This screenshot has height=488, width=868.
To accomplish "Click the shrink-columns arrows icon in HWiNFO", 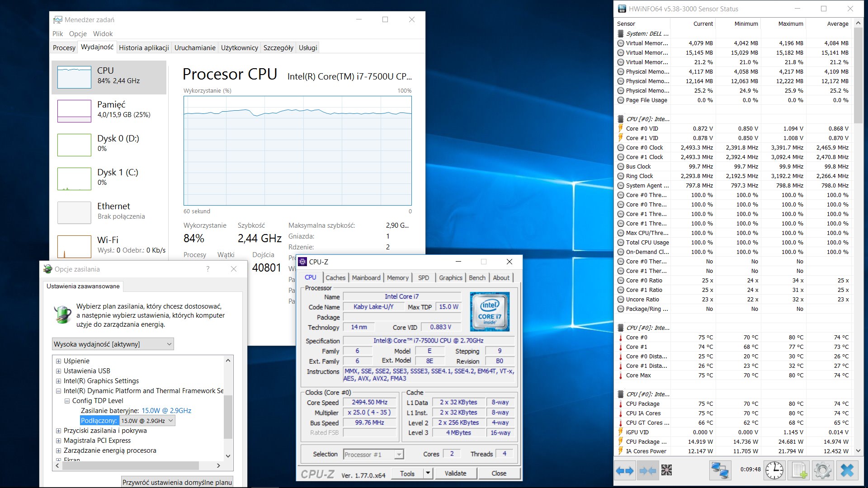I will tap(647, 471).
